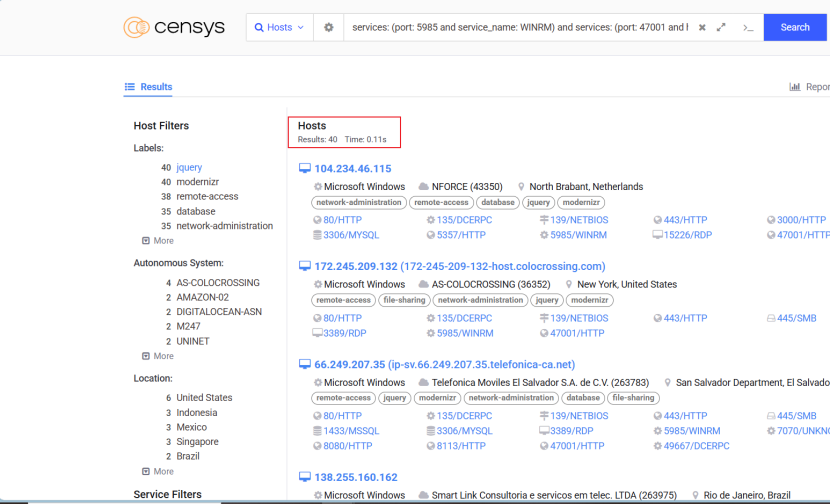
Task: Filter location by United States
Action: 204,398
